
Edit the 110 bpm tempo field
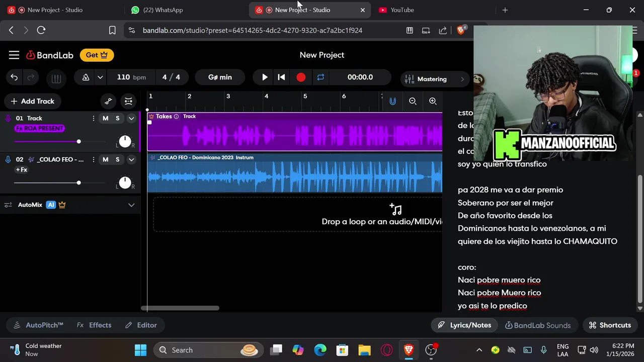131,77
